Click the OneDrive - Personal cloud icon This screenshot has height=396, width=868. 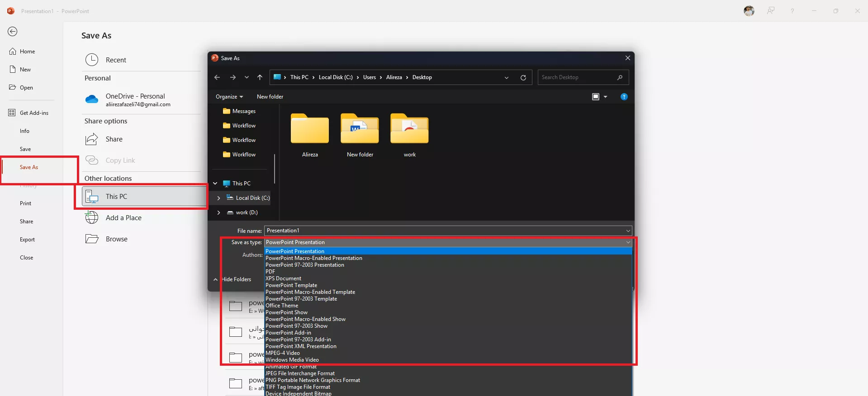(x=92, y=99)
